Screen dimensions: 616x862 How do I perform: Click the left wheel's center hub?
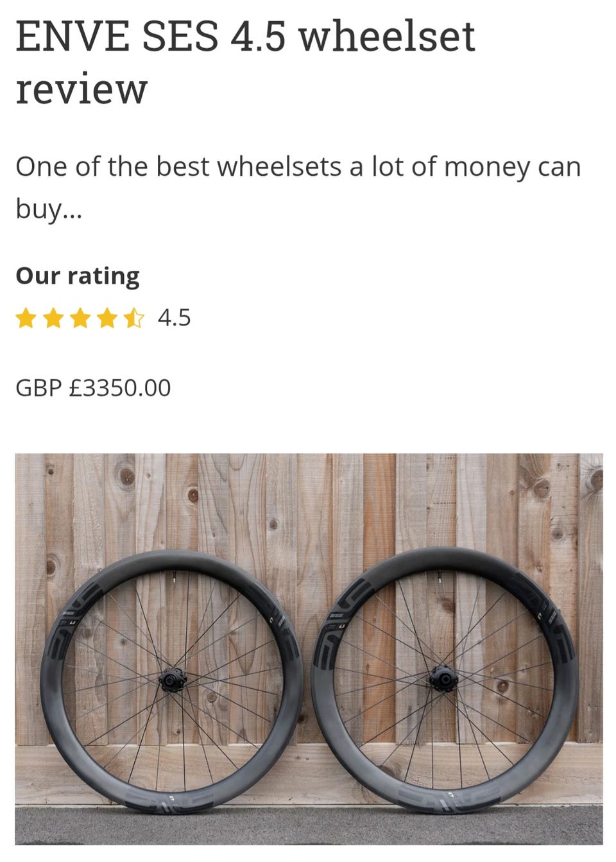[171, 680]
